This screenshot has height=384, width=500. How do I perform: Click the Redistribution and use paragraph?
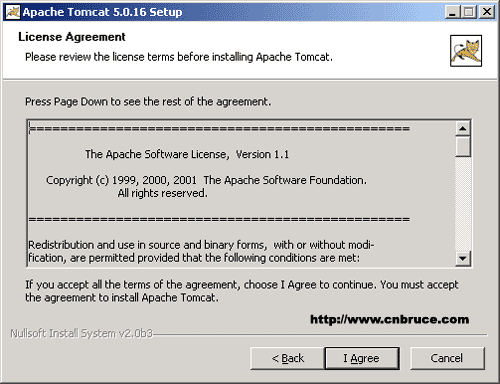click(201, 251)
